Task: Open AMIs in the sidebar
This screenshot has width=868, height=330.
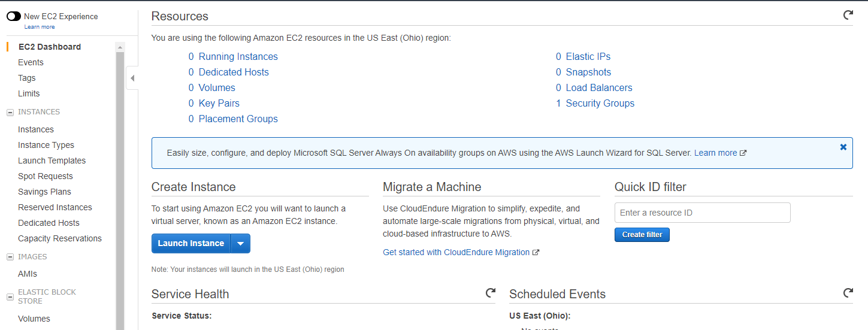Action: (28, 274)
